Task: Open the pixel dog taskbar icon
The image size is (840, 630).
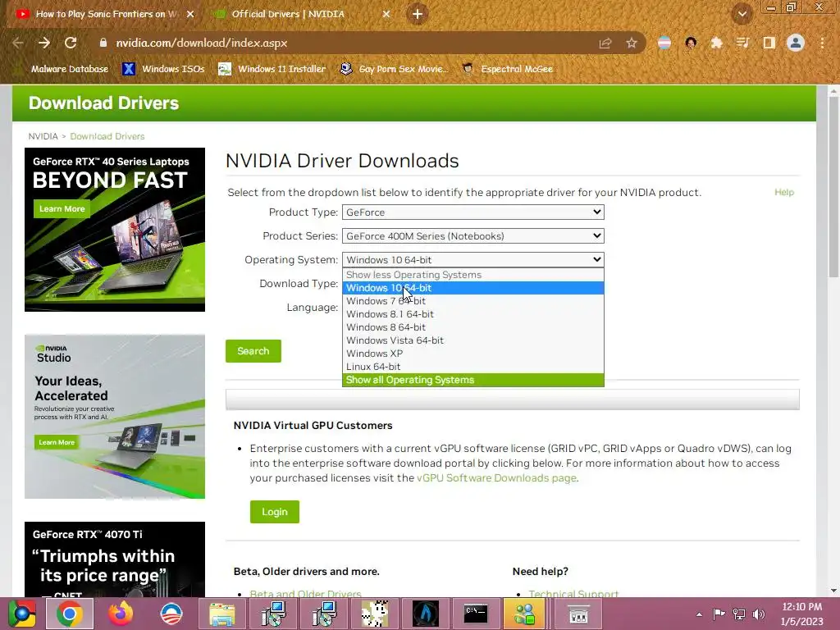Action: pyautogui.click(x=375, y=614)
